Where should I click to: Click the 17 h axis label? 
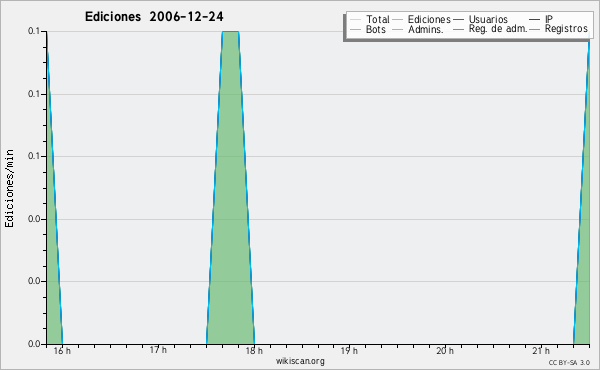pos(158,350)
